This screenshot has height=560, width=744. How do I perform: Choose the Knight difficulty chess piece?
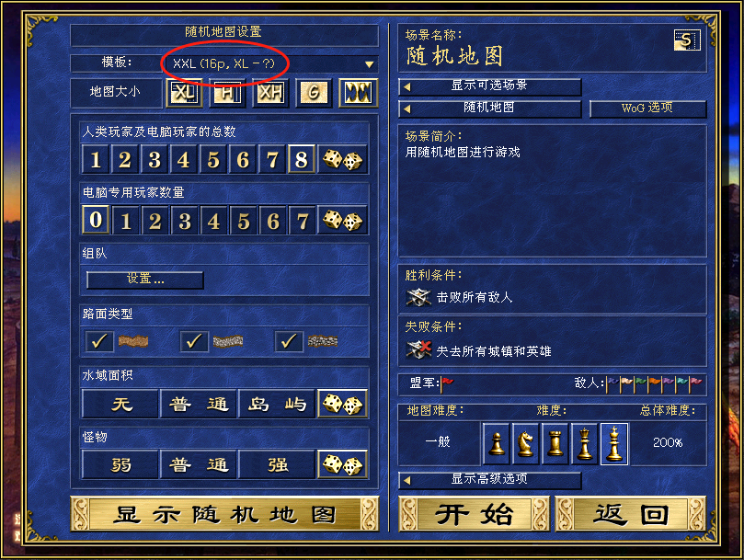pyautogui.click(x=525, y=443)
